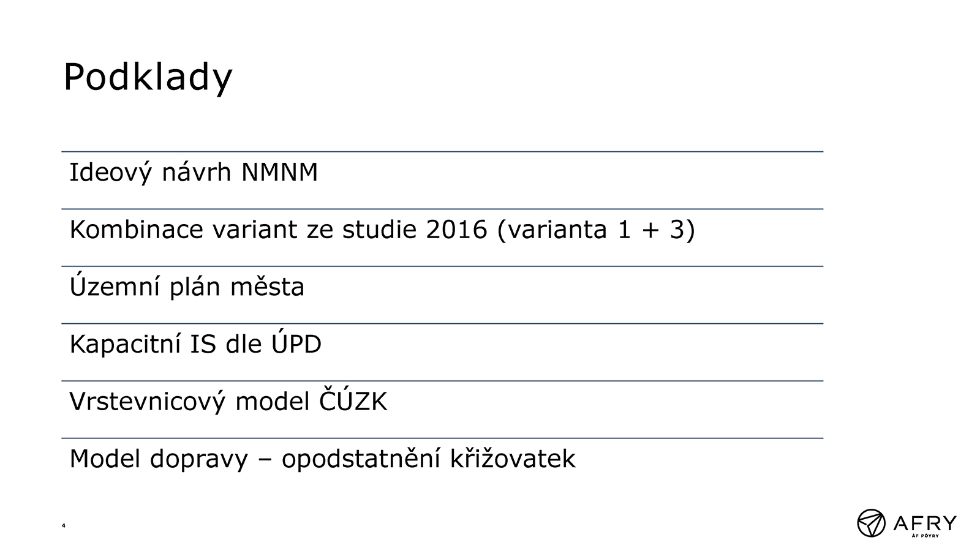Select the slide number 4

pyautogui.click(x=64, y=525)
